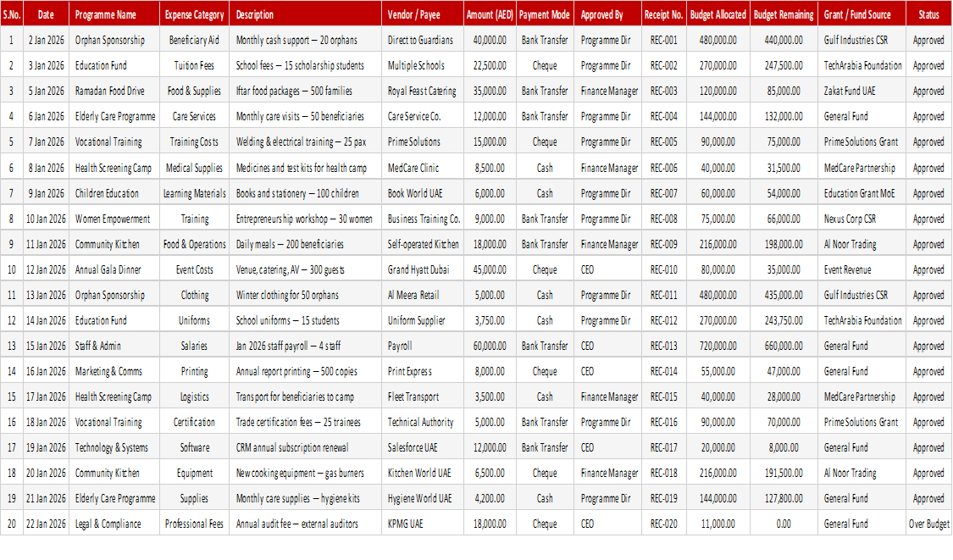The height and width of the screenshot is (560, 953).
Task: Select receipt cell 'REC-001'
Action: (x=663, y=40)
